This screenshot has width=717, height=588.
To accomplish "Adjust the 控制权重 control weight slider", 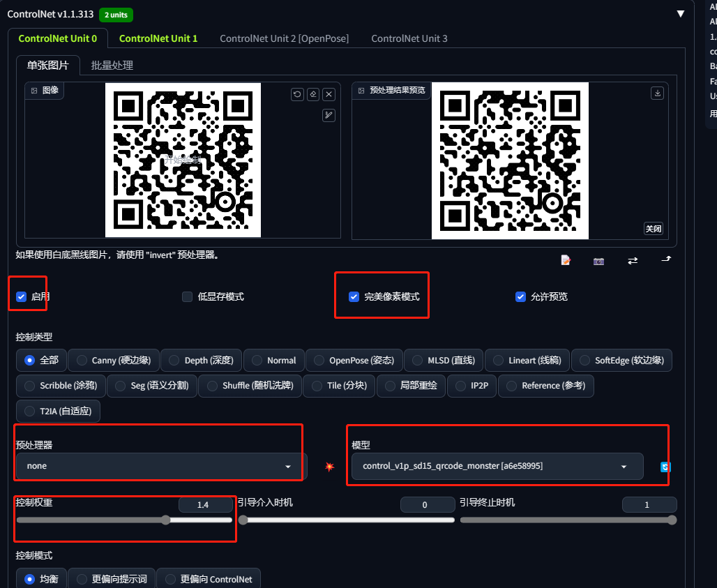I will coord(124,520).
